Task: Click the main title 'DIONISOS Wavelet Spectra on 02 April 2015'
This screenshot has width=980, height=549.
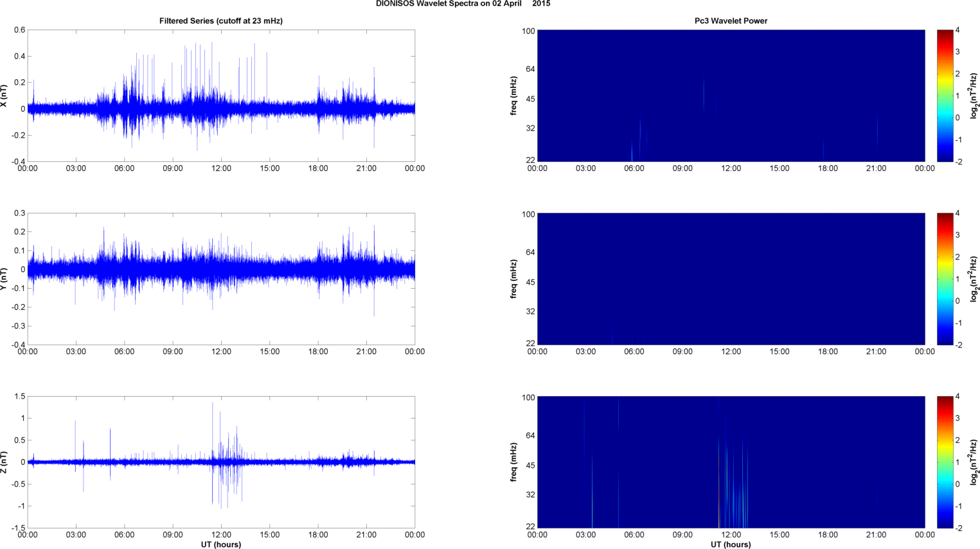Action: coord(463,4)
